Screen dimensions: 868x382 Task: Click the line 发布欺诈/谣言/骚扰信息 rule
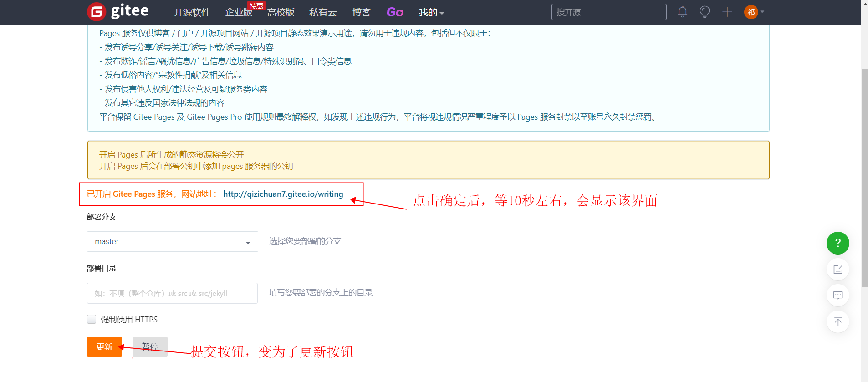(225, 61)
